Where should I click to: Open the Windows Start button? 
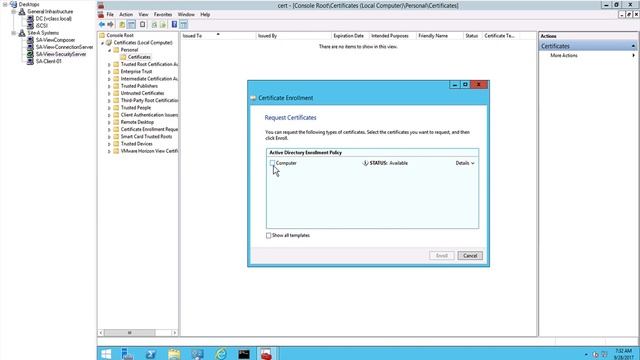click(x=106, y=354)
